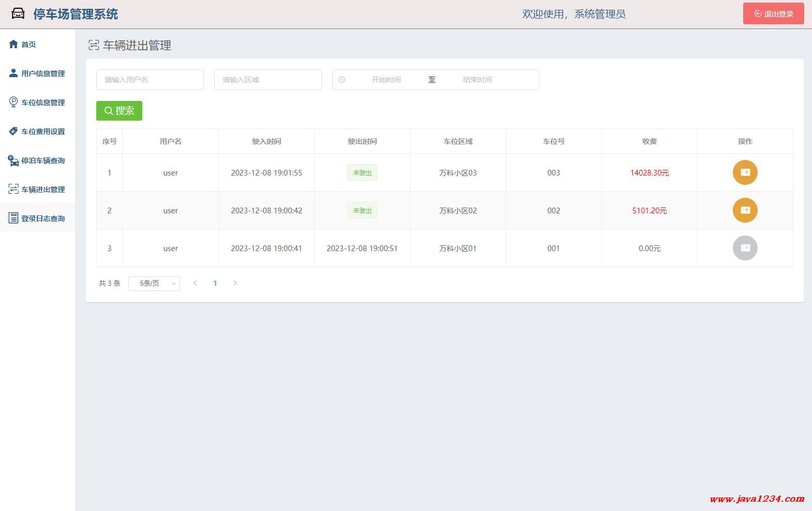The image size is (812, 511).
Task: Click parking spot number 002
Action: click(x=554, y=211)
